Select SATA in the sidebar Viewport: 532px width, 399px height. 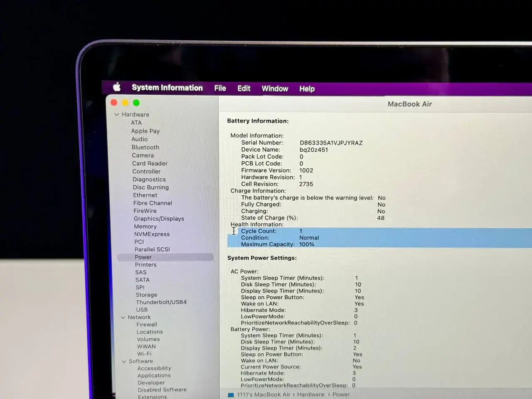tap(143, 280)
